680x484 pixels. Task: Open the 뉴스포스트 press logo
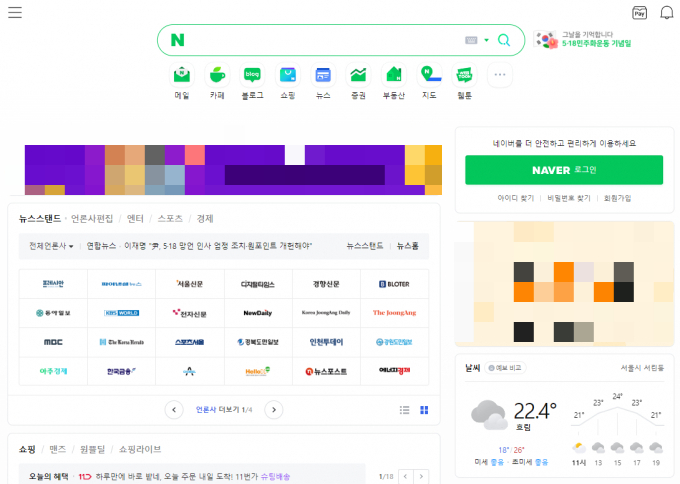tap(326, 371)
